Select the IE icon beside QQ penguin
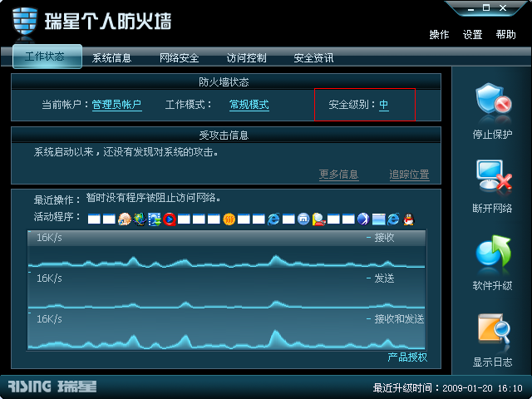Viewport: 532px width, 399px height. tap(393, 219)
